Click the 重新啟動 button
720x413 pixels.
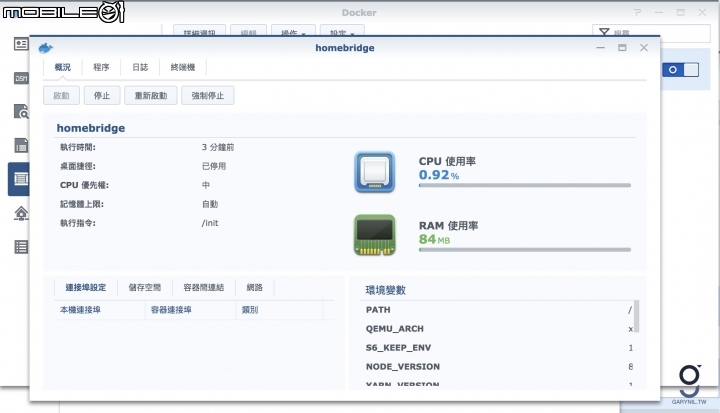151,96
